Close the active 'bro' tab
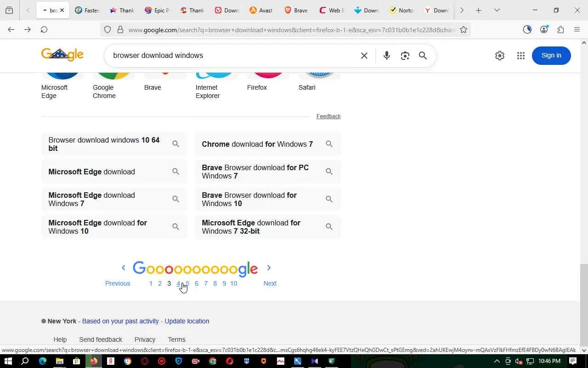The image size is (588, 368). point(62,10)
